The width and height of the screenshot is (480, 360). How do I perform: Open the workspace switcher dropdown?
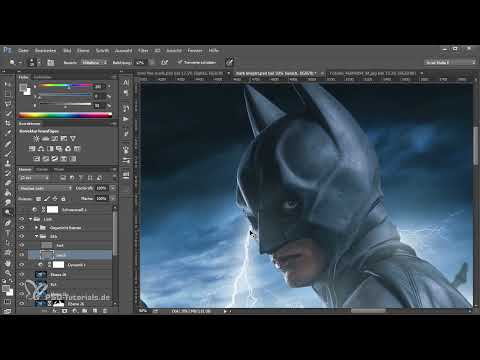coord(450,62)
